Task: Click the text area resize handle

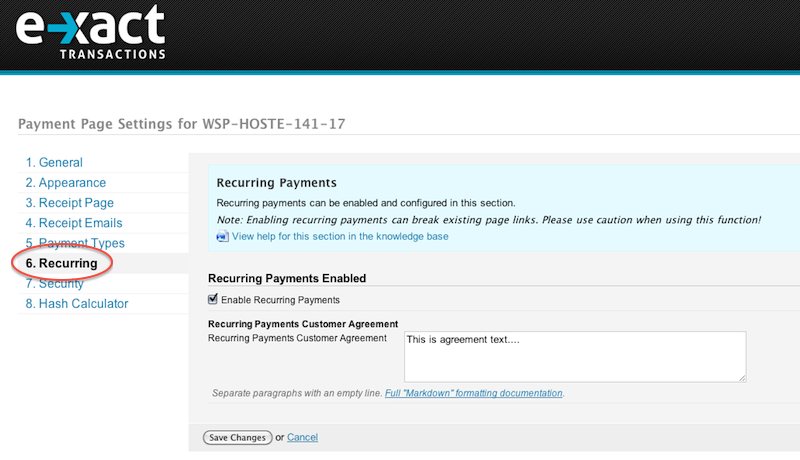Action: click(x=742, y=378)
